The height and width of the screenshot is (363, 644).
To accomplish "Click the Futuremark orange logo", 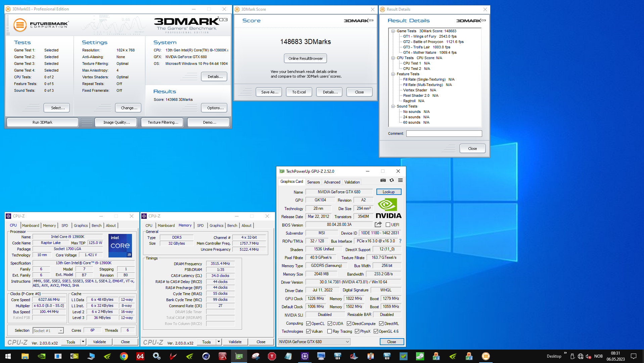I will pos(20,25).
